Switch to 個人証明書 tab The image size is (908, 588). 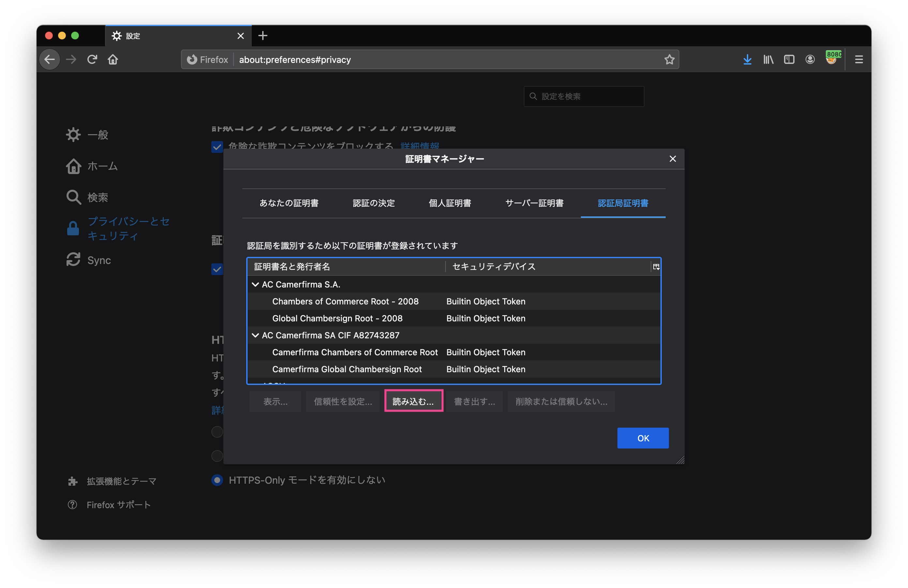click(x=450, y=203)
